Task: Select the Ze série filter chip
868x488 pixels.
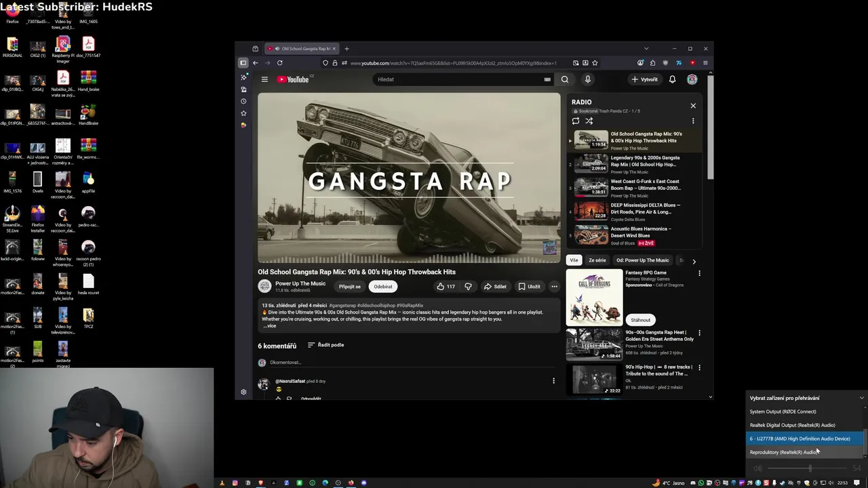Action: coord(597,260)
